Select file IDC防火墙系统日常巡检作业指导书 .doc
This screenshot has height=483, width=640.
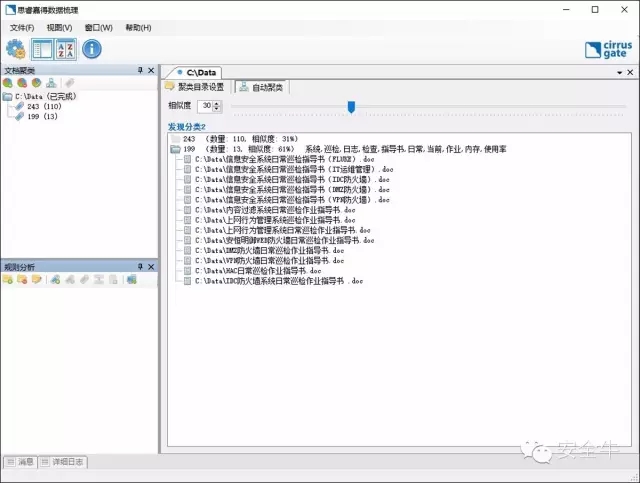[279, 281]
